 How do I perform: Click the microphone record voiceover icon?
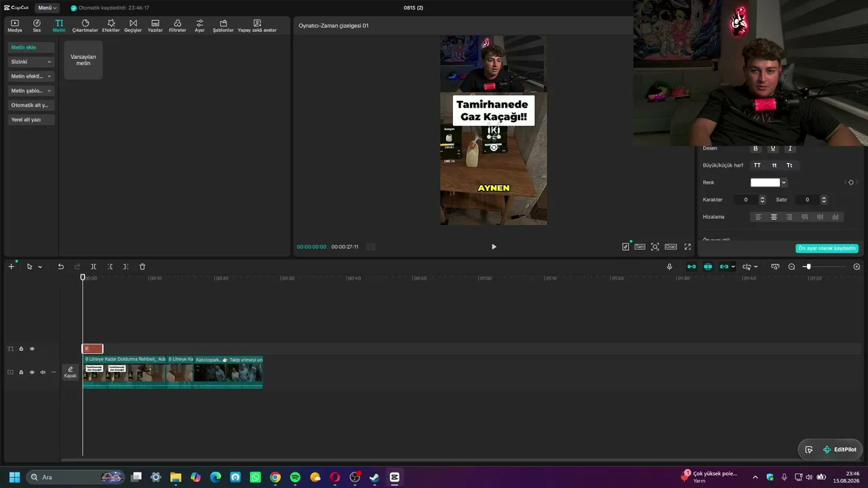point(669,266)
